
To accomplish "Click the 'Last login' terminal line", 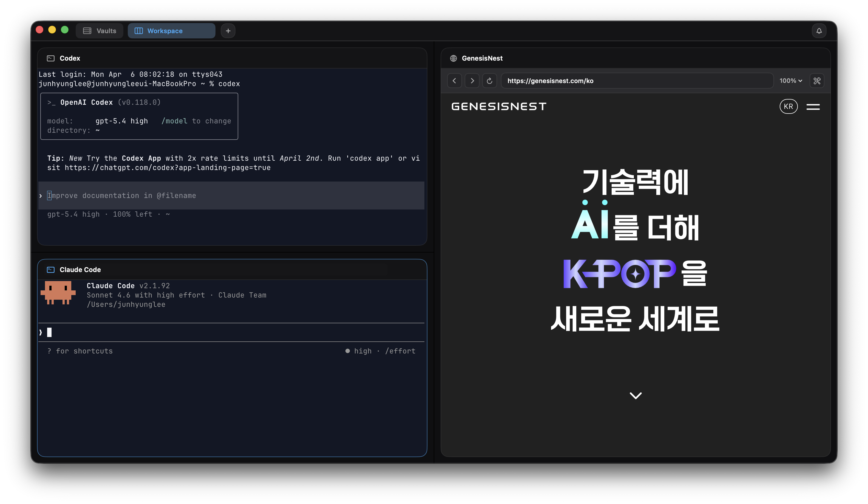I will (131, 74).
